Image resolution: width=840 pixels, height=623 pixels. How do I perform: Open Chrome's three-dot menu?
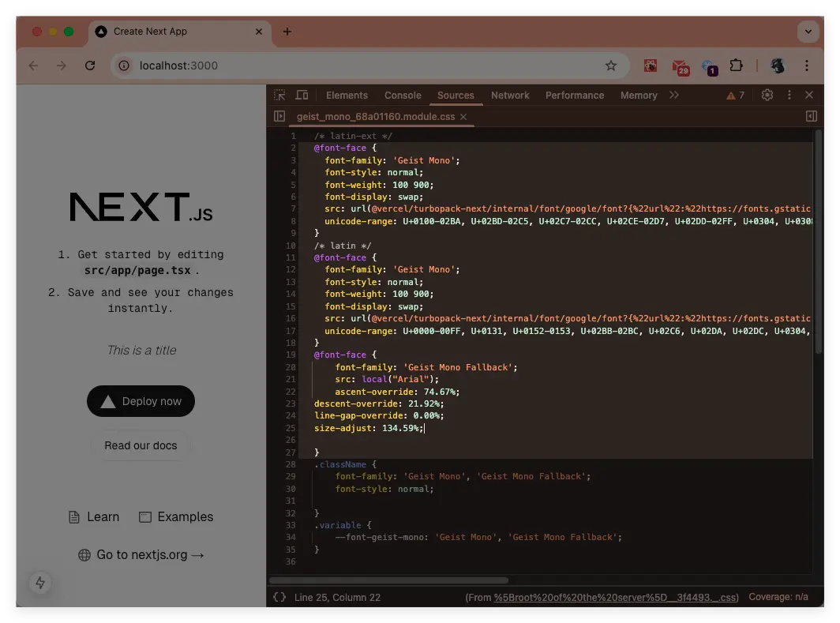[x=807, y=66]
